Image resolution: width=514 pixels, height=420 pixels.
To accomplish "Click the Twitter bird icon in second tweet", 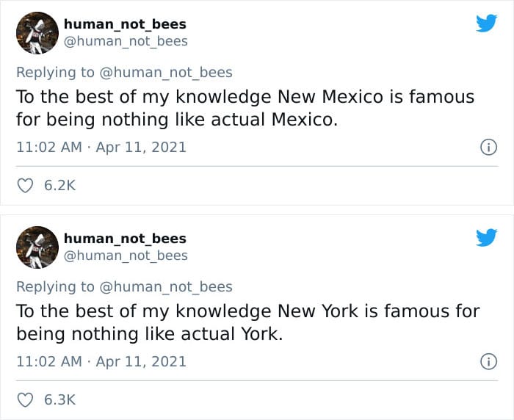I will pyautogui.click(x=486, y=238).
